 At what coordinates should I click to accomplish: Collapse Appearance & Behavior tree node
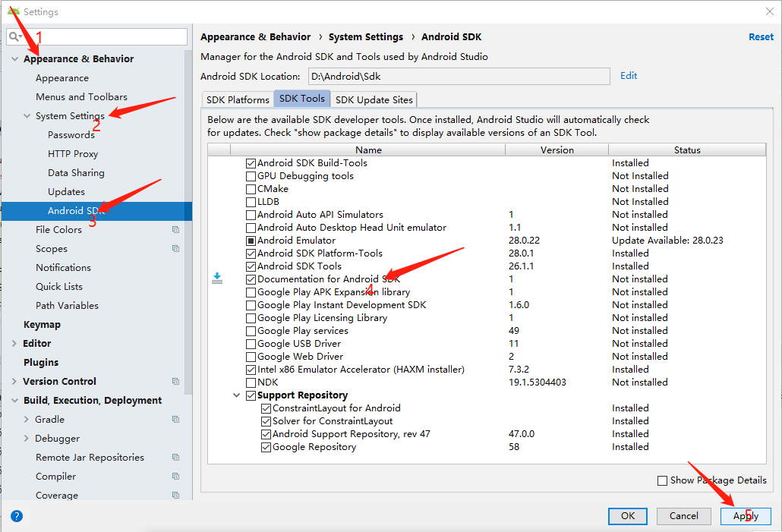[14, 59]
